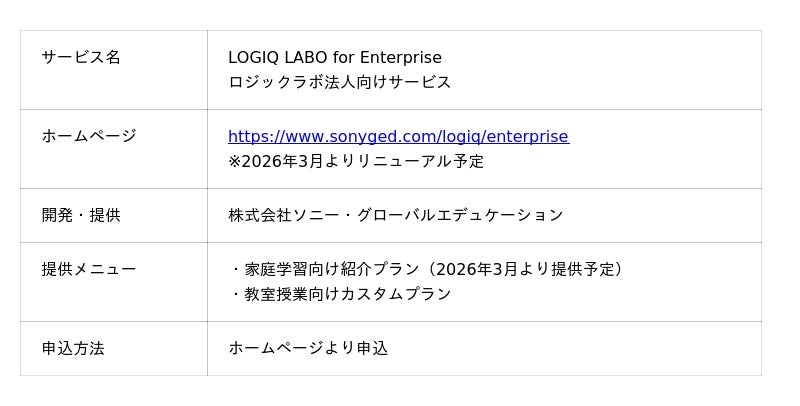Click the ロジックラボ法人向けサービス subtitle text

339,82
